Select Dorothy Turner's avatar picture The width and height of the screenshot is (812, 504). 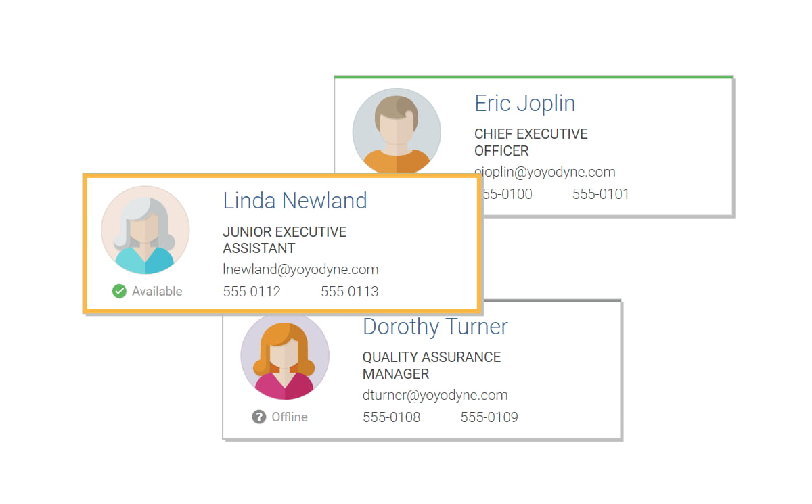285,357
